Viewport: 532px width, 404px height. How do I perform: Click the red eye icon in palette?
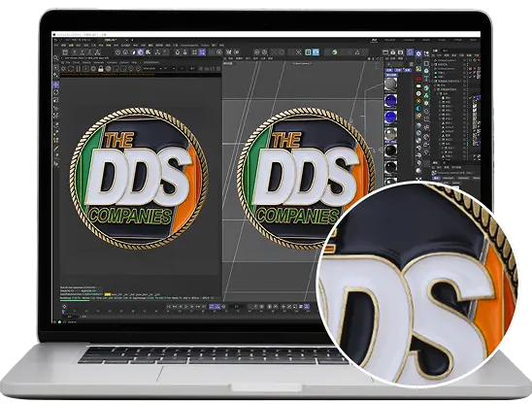(x=418, y=78)
